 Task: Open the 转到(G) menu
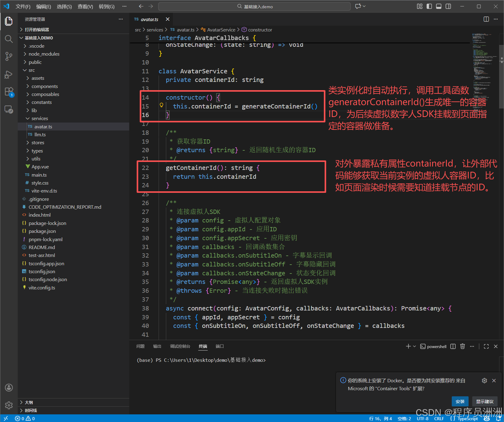coord(107,6)
